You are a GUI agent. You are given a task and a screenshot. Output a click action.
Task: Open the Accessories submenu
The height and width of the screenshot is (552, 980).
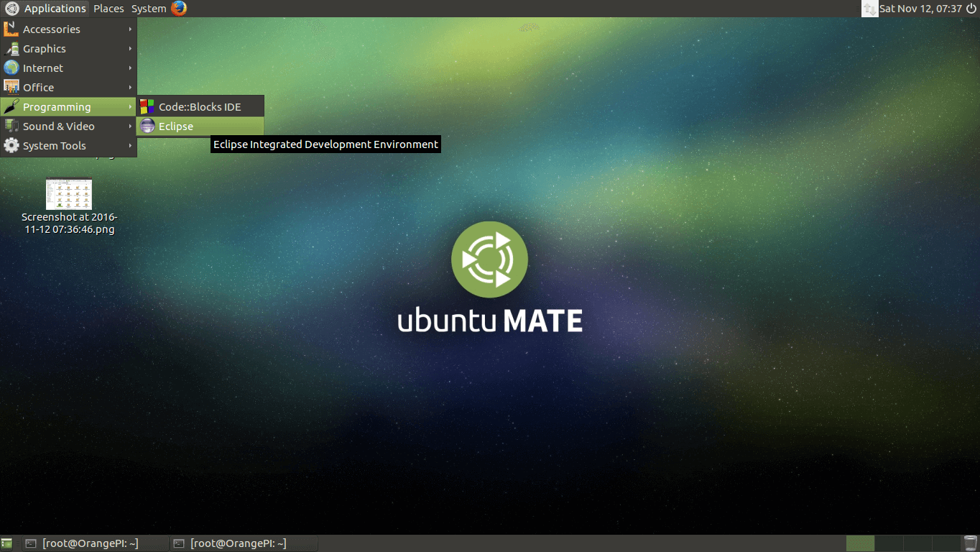pyautogui.click(x=68, y=29)
